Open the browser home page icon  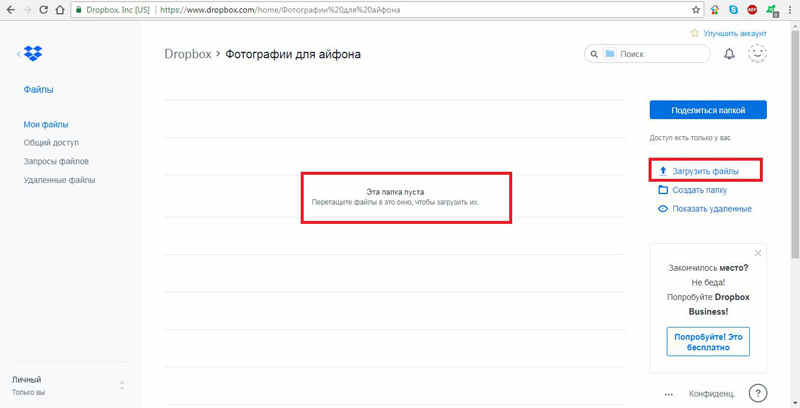(60, 10)
